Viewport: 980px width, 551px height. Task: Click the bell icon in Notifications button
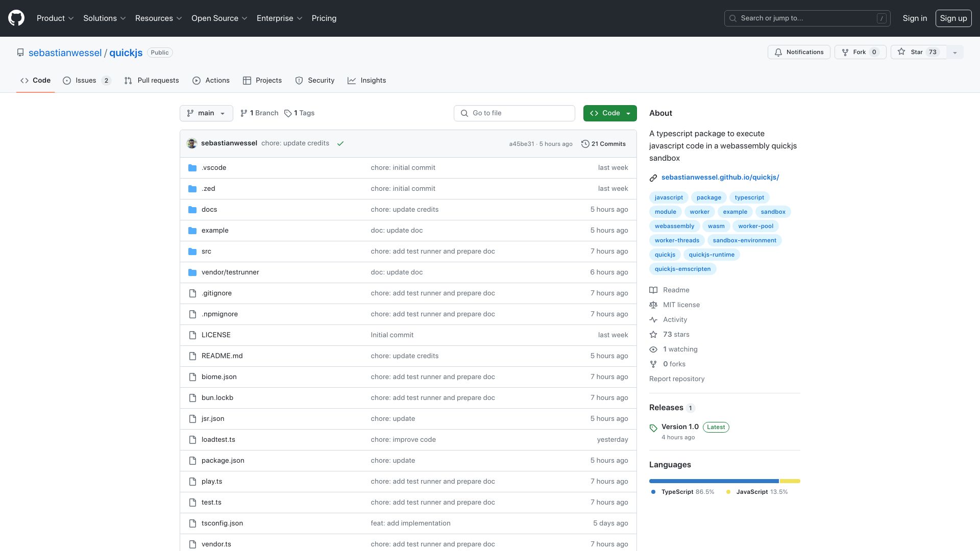778,53
